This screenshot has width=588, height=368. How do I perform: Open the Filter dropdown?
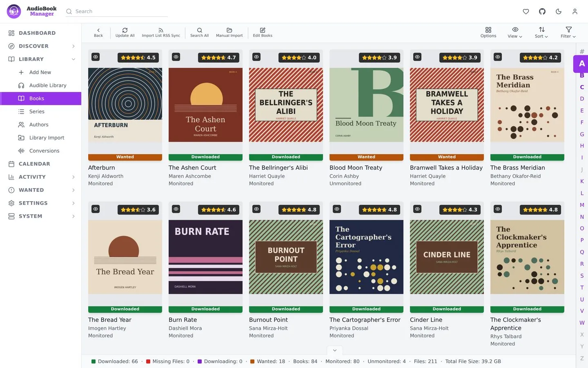pos(568,33)
